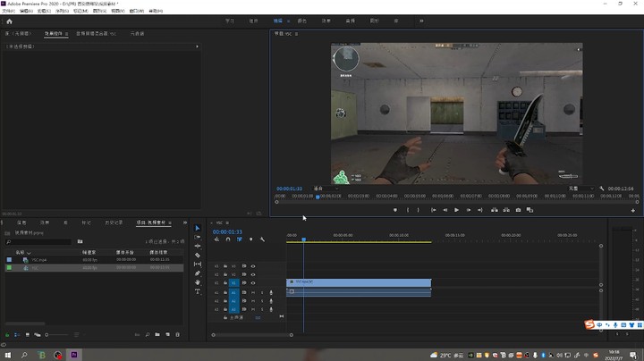Viewport: 644px width, 361px height.
Task: Toggle linked selection in timeline
Action: 240,239
